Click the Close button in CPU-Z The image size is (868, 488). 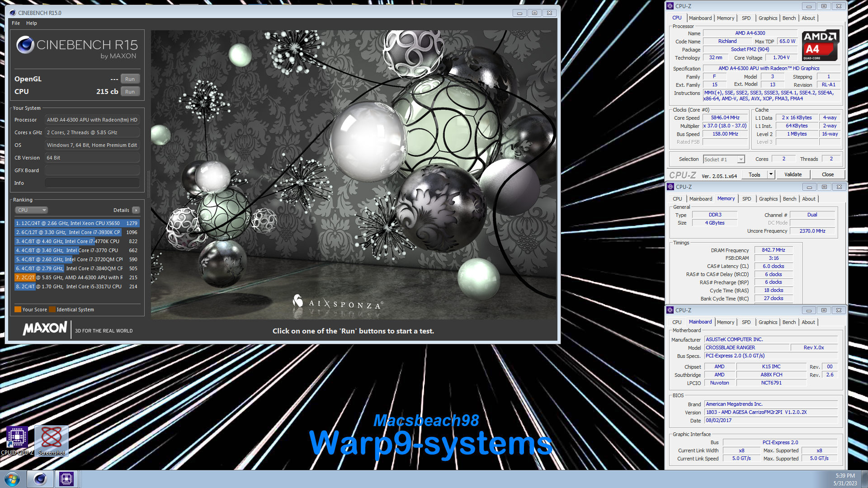point(828,174)
